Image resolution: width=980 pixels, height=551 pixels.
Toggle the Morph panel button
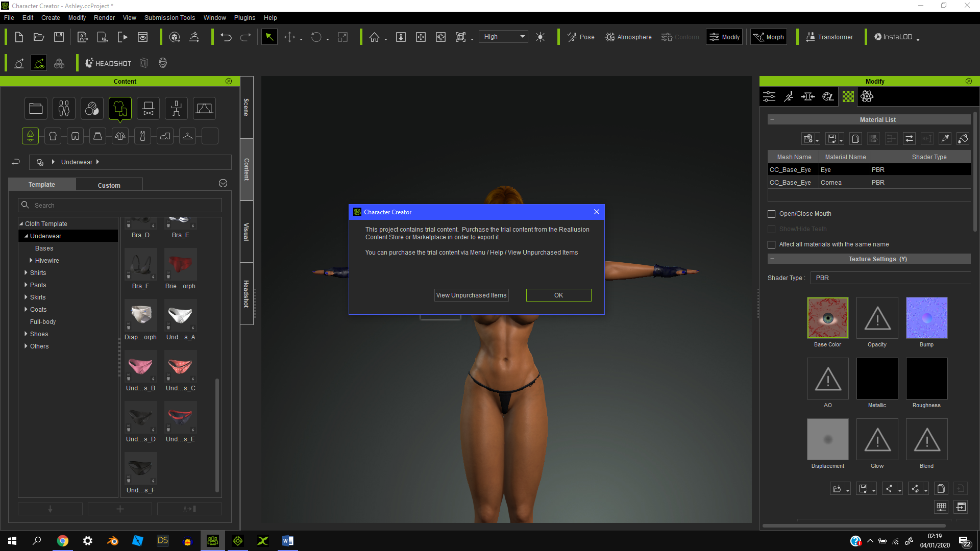tap(769, 37)
